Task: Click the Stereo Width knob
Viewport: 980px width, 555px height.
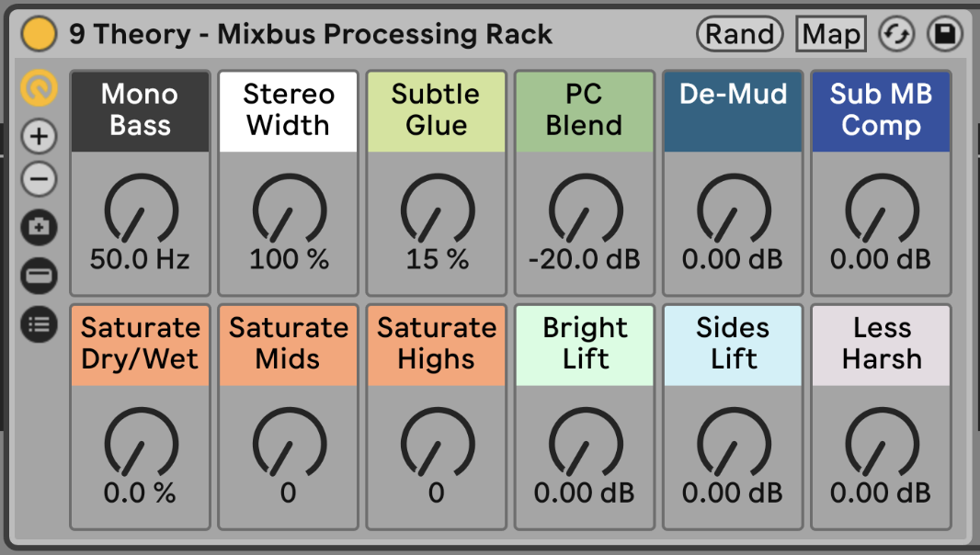Action: coord(289,209)
